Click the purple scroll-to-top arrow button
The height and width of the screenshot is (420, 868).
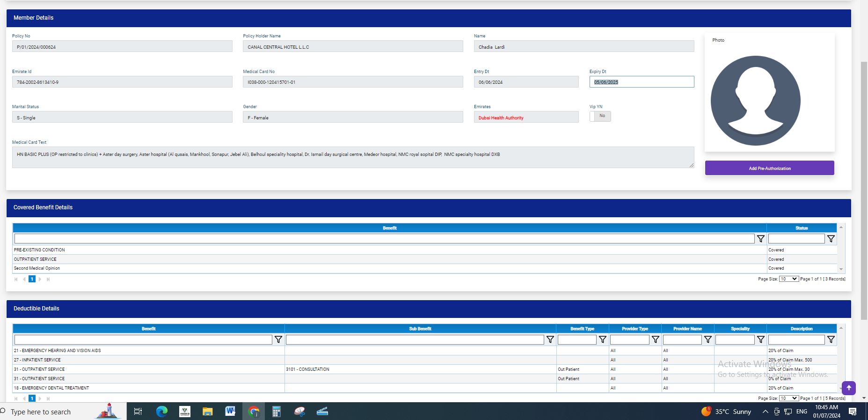click(x=848, y=388)
